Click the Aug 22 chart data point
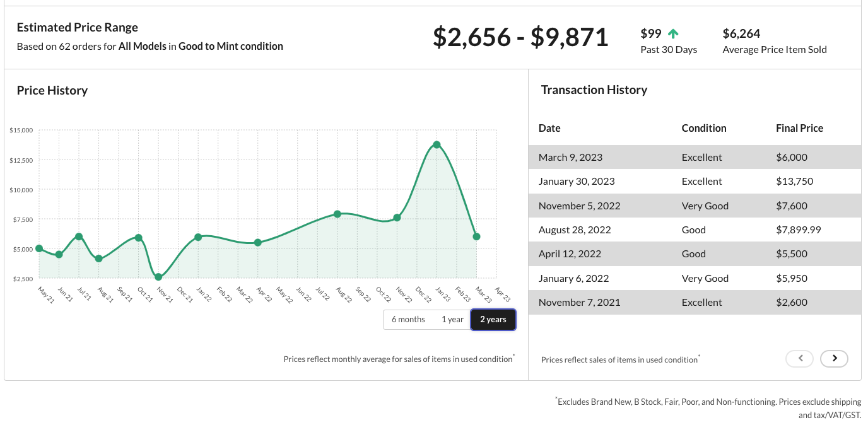 (337, 214)
